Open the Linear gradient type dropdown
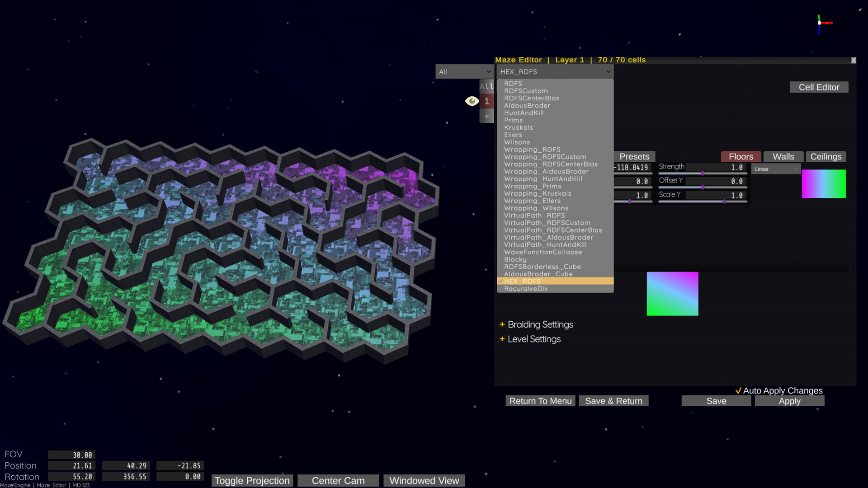Viewport: 868px width, 488px height. click(x=776, y=169)
